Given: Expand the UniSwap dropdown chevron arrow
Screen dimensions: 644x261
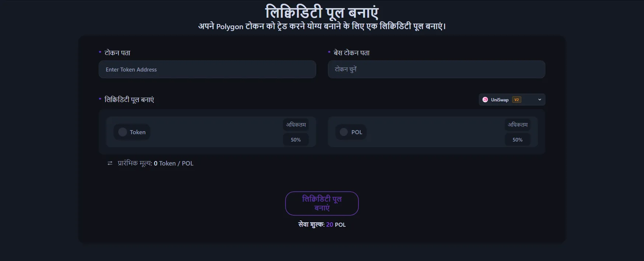Looking at the screenshot, I should (x=539, y=100).
